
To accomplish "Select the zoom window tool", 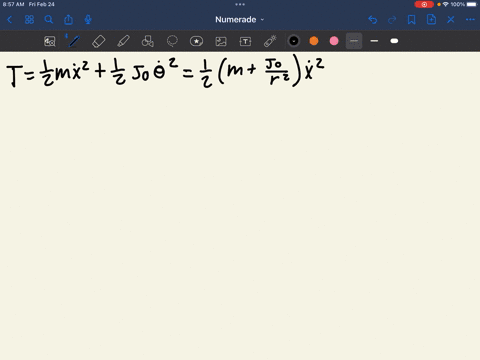I will coord(50,41).
